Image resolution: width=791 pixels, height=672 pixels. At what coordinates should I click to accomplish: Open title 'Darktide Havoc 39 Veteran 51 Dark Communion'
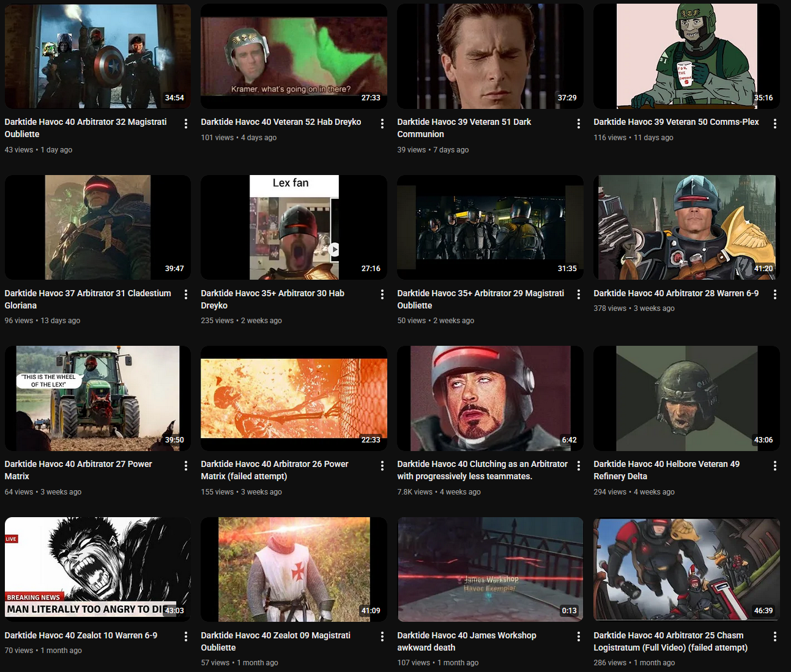(464, 128)
